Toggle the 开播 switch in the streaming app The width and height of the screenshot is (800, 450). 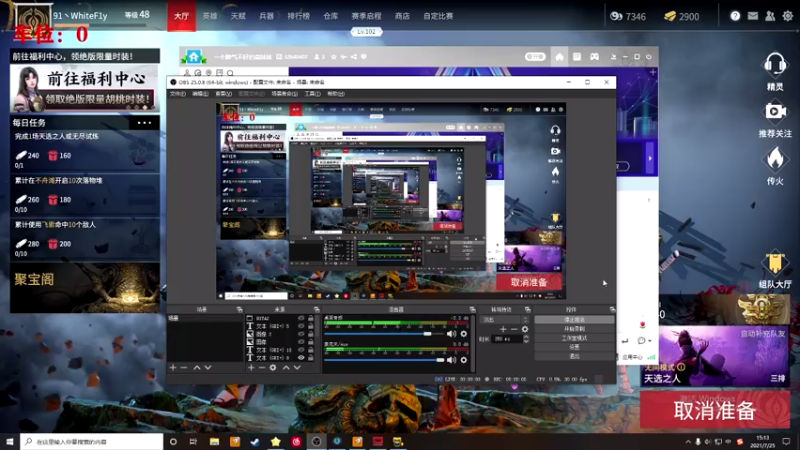tap(535, 57)
